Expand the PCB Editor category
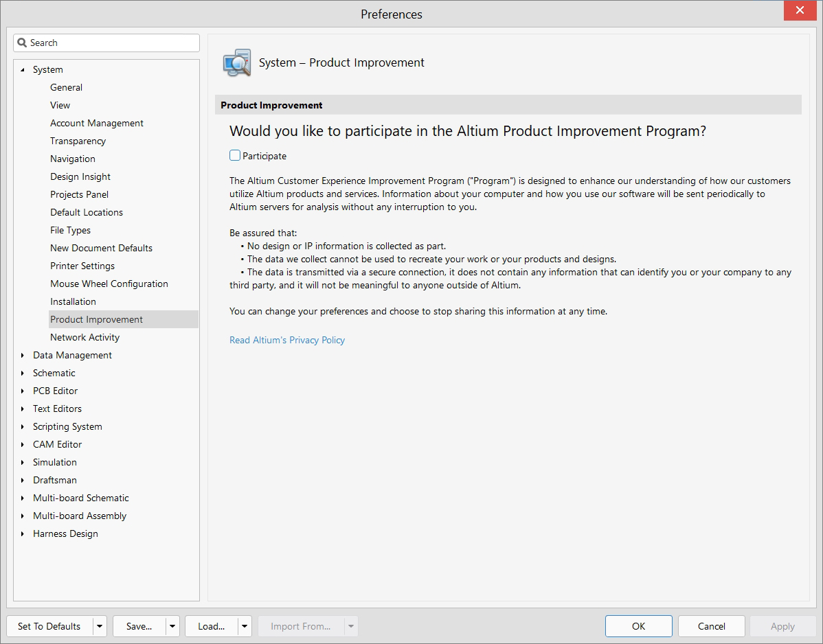The width and height of the screenshot is (823, 644). 23,391
